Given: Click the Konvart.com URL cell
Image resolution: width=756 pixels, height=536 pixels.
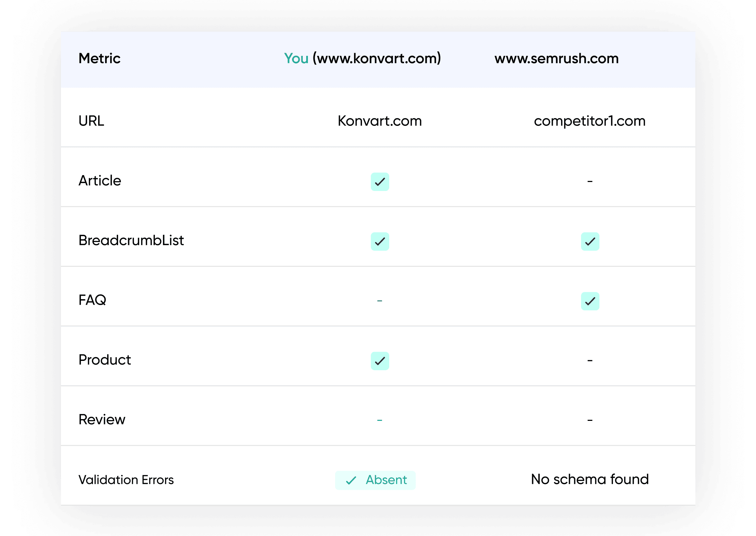Looking at the screenshot, I should pos(380,121).
